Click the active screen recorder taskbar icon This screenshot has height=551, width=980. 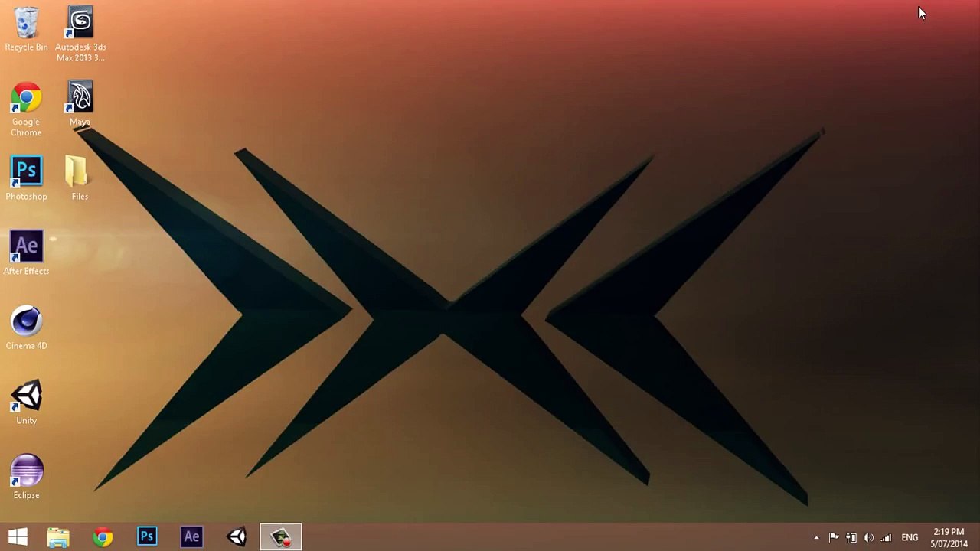281,537
